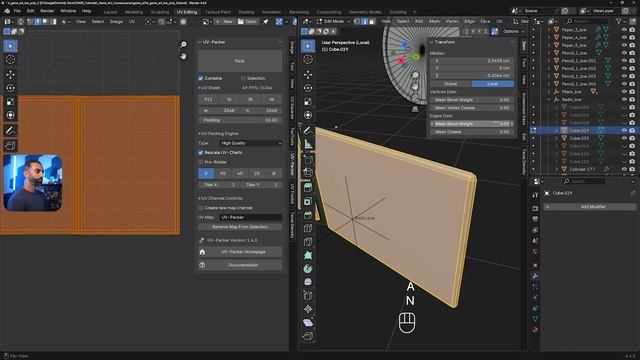
Task: Switch to the Shading workspace tab
Action: (246, 12)
